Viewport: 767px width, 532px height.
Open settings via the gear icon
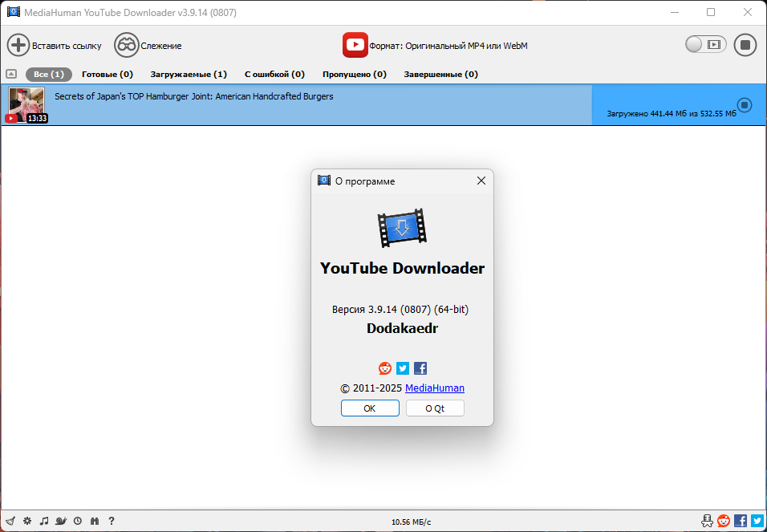coord(27,522)
